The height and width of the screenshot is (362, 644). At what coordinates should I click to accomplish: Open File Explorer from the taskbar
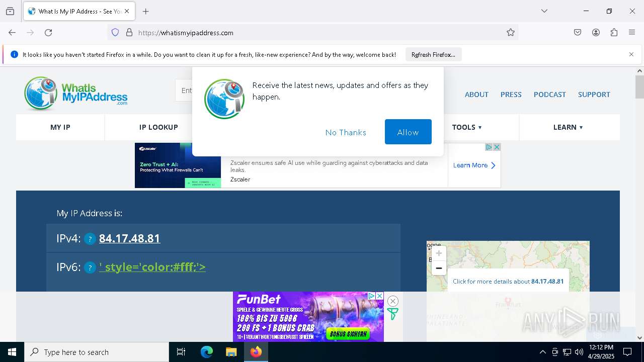[231, 352]
